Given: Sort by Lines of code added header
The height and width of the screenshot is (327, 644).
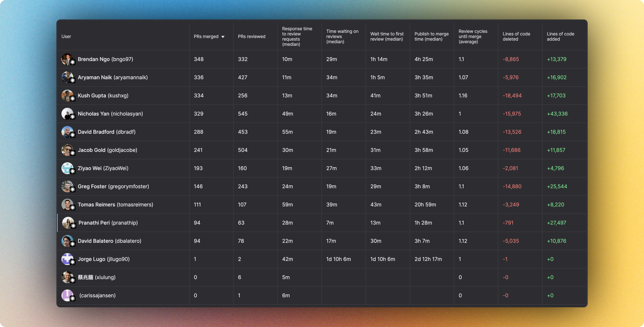Looking at the screenshot, I should [560, 36].
